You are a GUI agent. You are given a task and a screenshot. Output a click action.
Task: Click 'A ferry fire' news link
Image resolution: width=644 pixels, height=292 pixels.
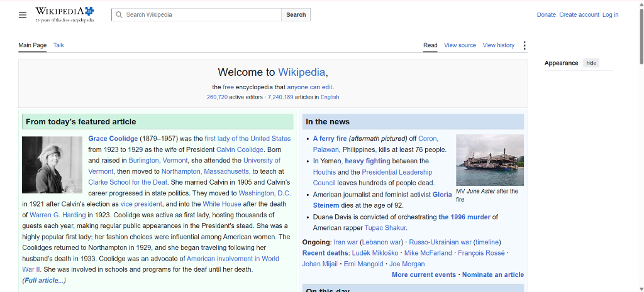pos(330,139)
